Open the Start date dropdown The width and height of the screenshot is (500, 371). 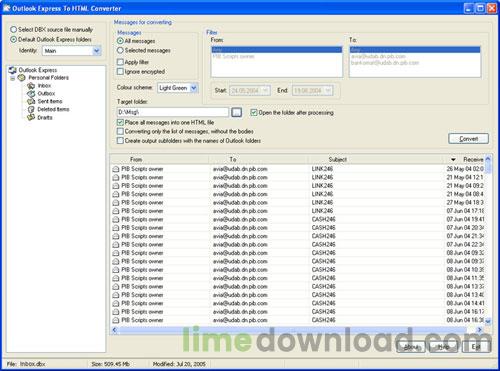pyautogui.click(x=266, y=90)
